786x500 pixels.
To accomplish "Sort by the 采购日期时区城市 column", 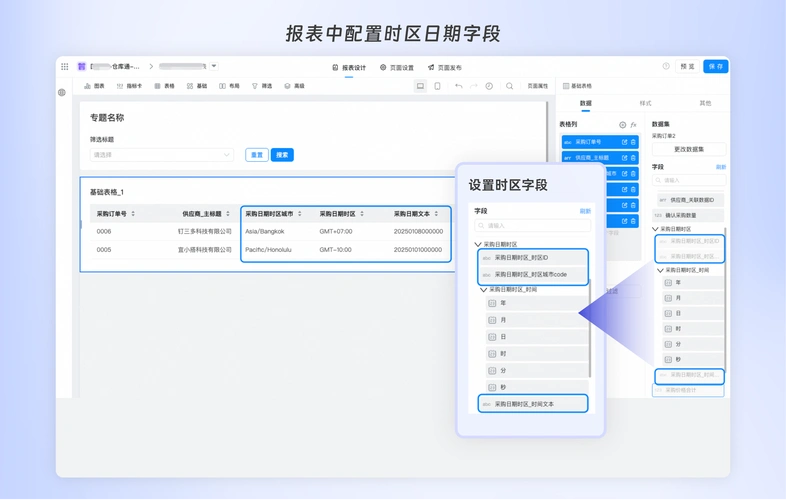I will (x=300, y=214).
